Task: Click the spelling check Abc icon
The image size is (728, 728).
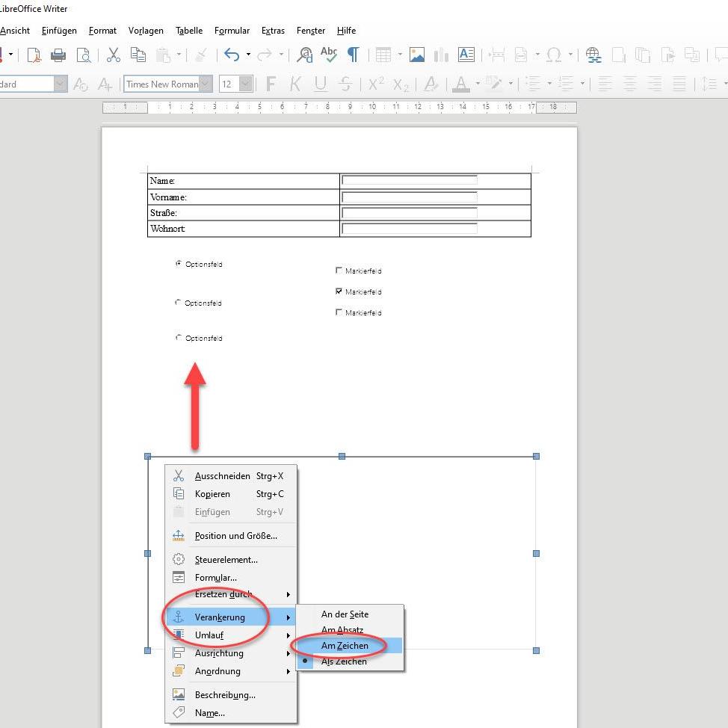Action: (x=329, y=54)
